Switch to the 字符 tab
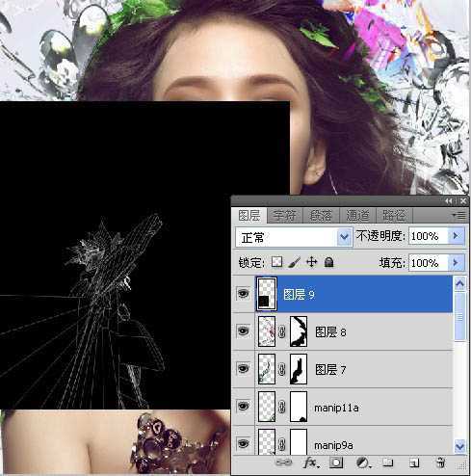 point(285,216)
